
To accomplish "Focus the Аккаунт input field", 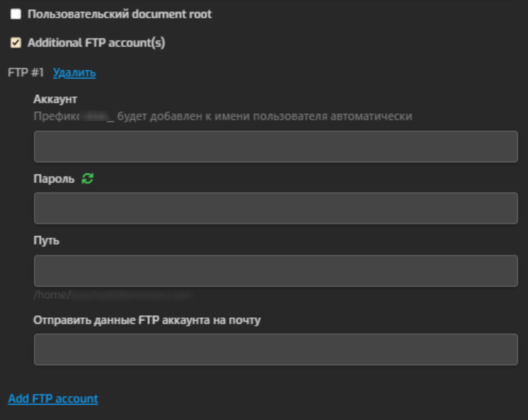I will click(275, 147).
